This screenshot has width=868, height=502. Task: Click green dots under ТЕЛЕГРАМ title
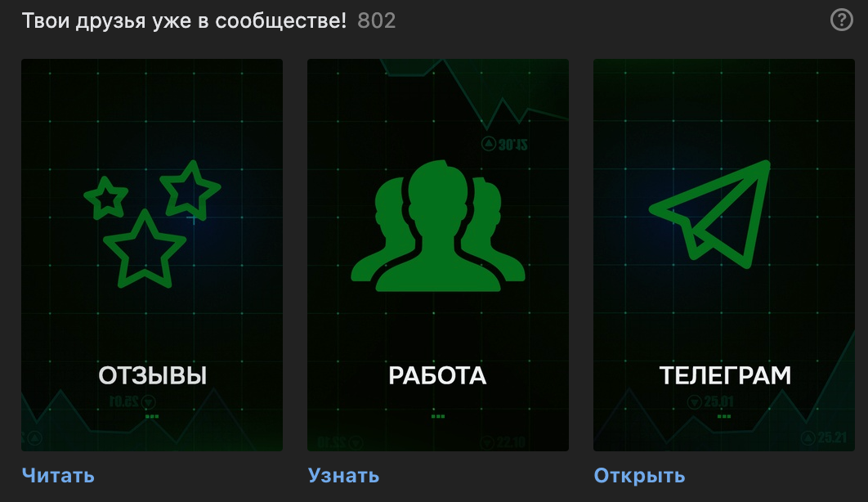(x=724, y=416)
